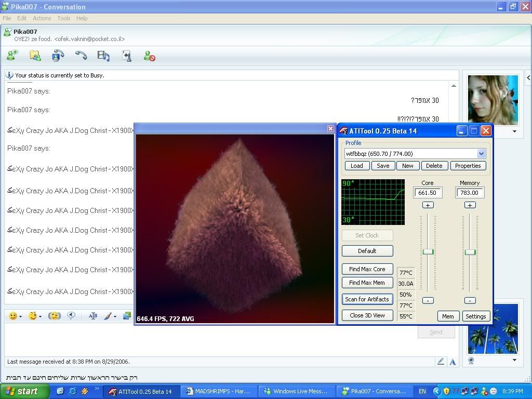Collapse the display picture side panel arrow
The image size is (532, 399).
click(x=528, y=78)
